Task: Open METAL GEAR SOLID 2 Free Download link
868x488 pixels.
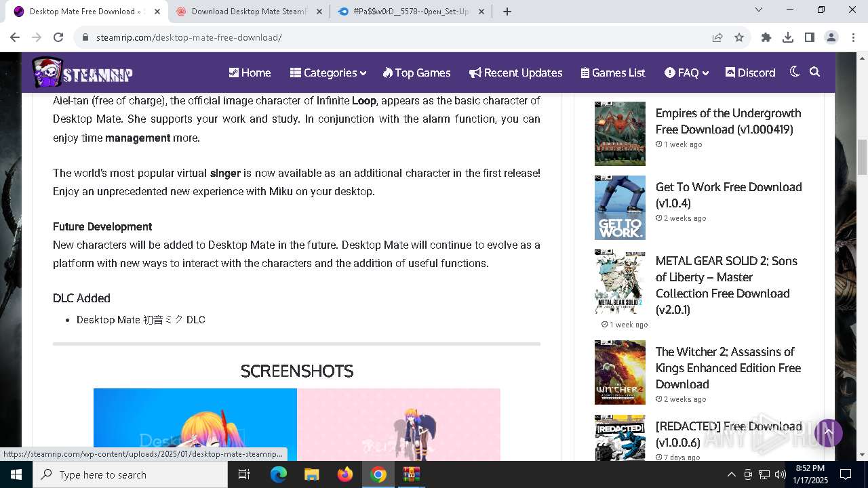Action: coord(726,285)
